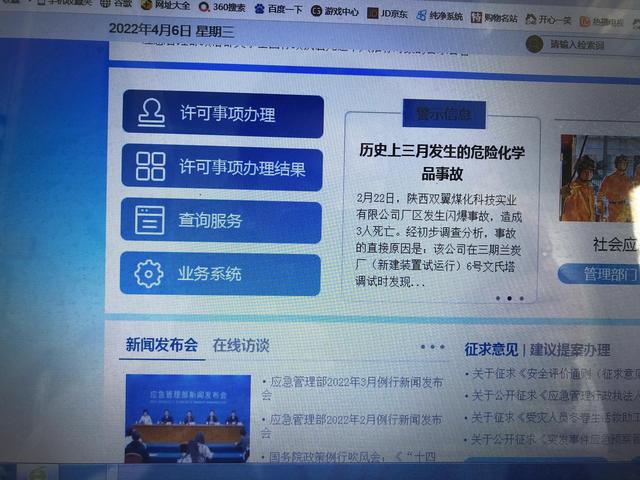The height and width of the screenshot is (480, 640).
Task: Click the green browser icon on the taskbar
Action: pos(38,473)
